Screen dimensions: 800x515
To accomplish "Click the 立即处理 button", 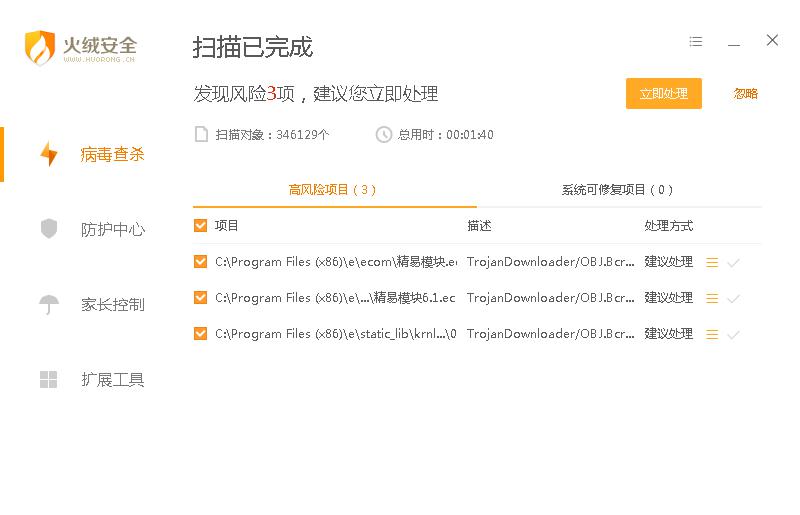I will pos(664,93).
